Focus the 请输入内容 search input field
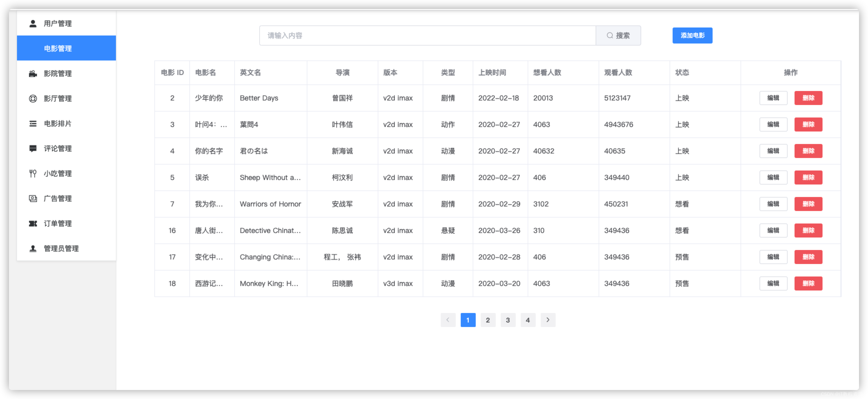Image resolution: width=868 pixels, height=399 pixels. 427,35
